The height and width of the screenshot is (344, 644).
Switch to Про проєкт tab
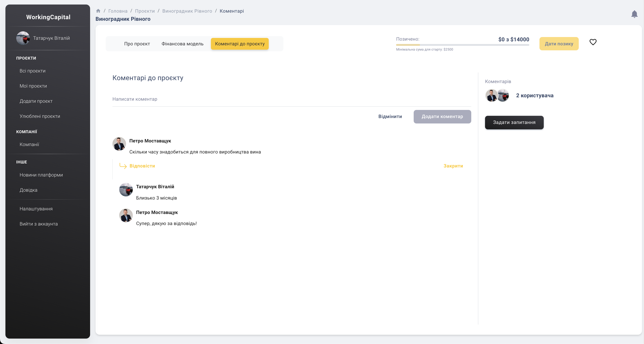137,44
